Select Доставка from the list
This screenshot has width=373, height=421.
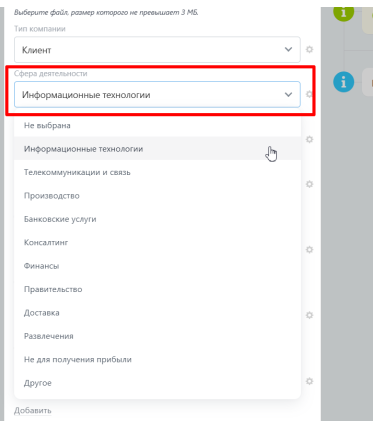[x=157, y=313]
